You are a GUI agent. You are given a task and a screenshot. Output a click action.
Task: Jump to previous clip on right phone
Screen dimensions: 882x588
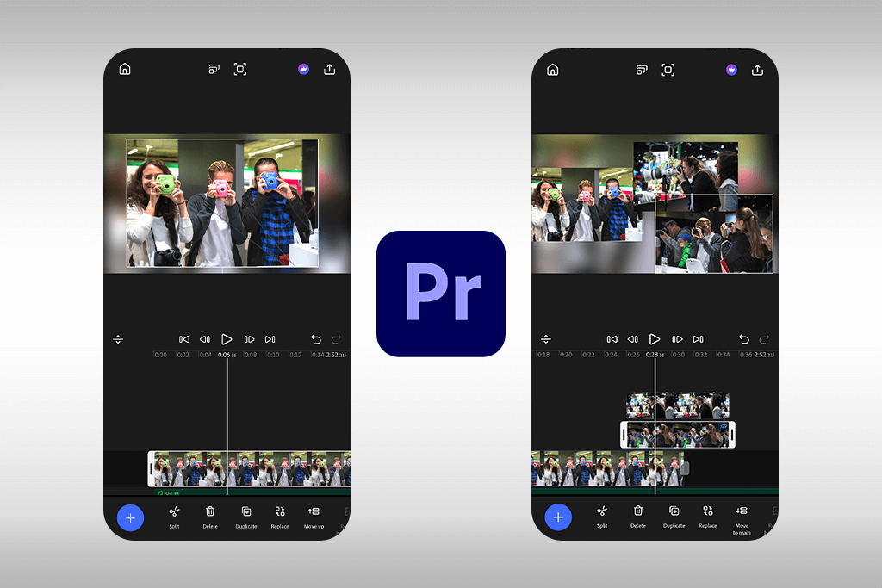(612, 339)
